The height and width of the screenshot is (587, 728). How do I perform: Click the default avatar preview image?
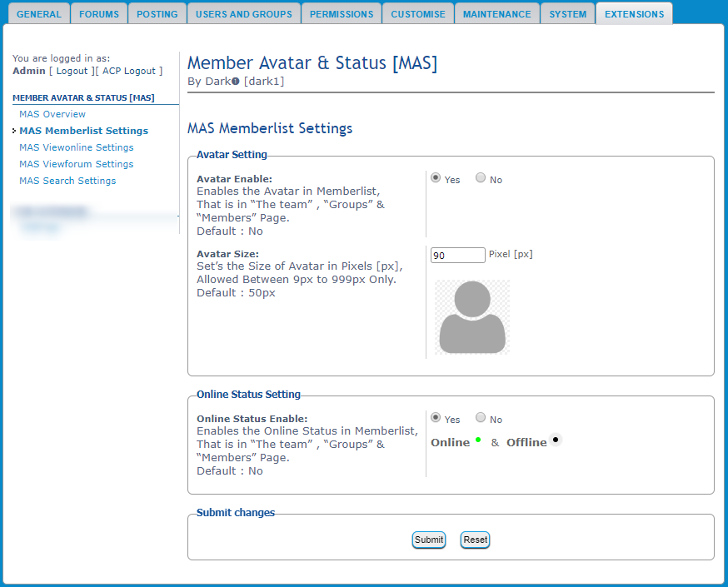pos(471,316)
